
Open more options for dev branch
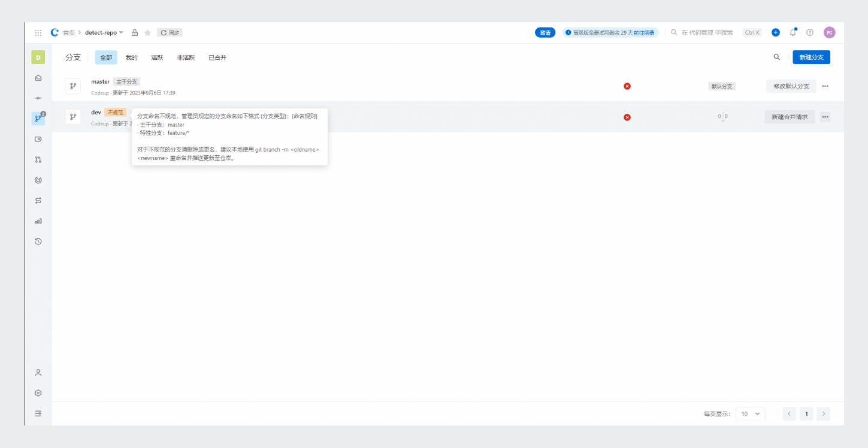point(825,117)
